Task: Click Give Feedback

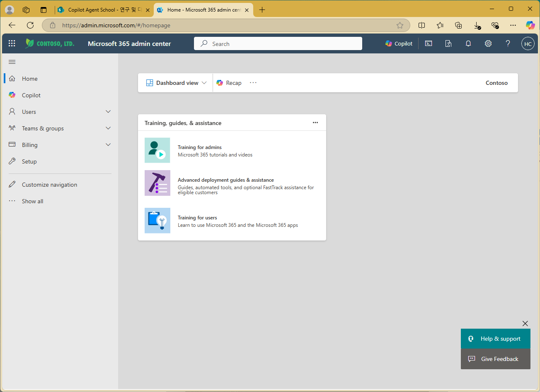Action: coord(496,359)
